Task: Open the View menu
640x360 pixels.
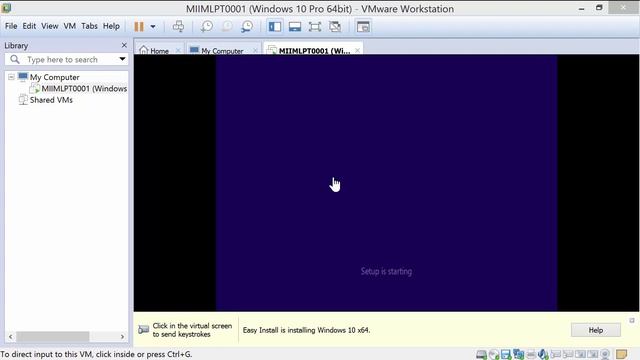Action: [x=50, y=26]
